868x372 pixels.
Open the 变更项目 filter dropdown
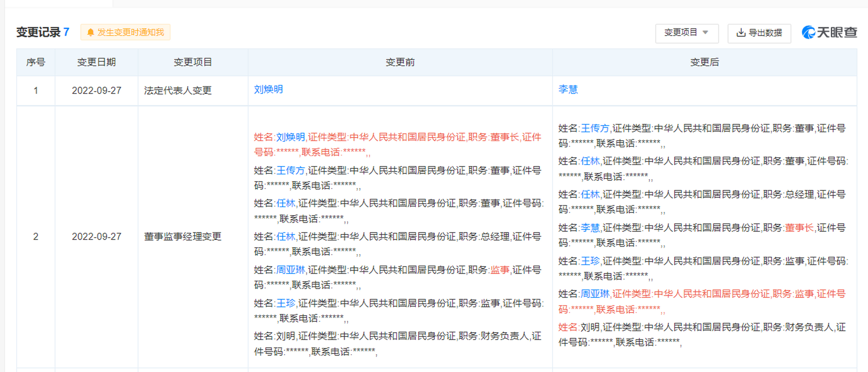(x=687, y=33)
